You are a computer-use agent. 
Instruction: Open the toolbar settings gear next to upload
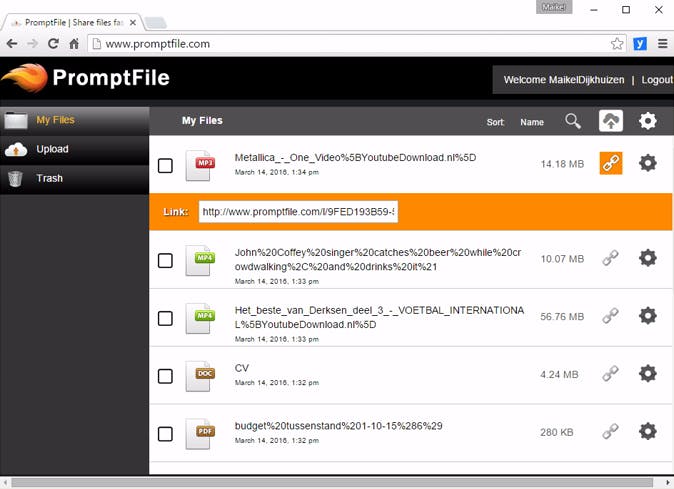647,121
